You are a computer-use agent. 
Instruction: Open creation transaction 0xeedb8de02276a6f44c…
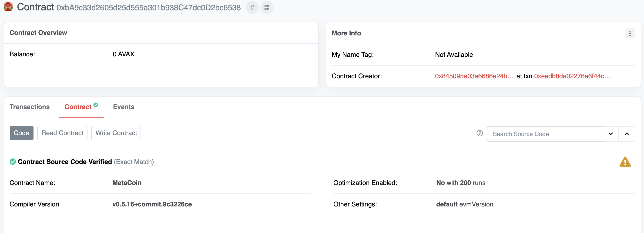572,76
